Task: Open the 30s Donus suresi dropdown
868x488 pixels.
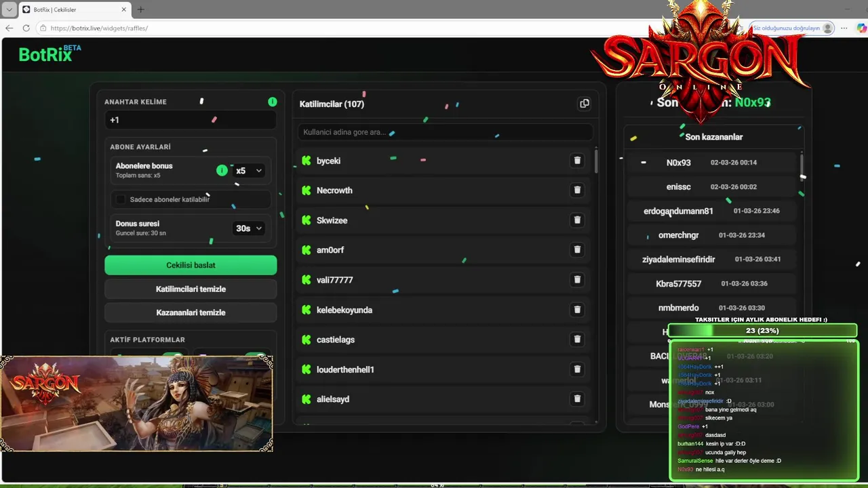Action: coord(248,228)
